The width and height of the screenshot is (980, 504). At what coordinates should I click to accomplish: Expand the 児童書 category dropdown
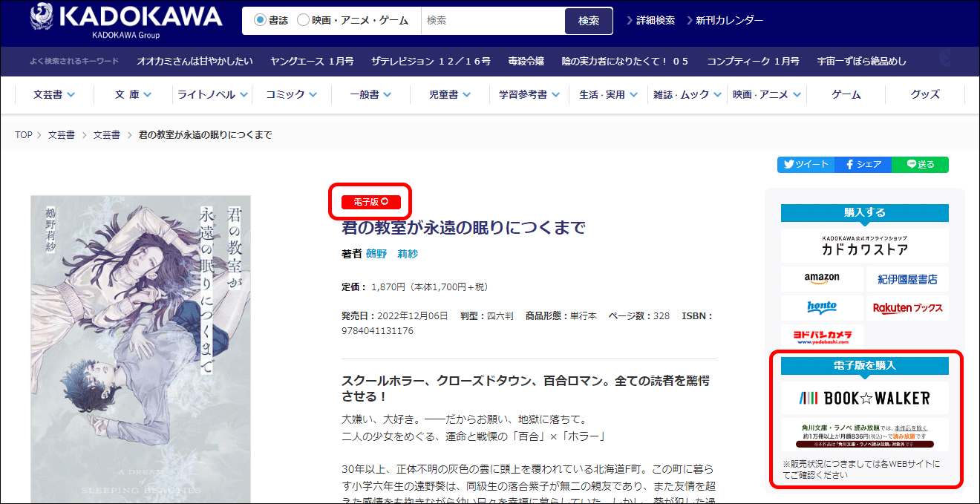click(x=449, y=94)
